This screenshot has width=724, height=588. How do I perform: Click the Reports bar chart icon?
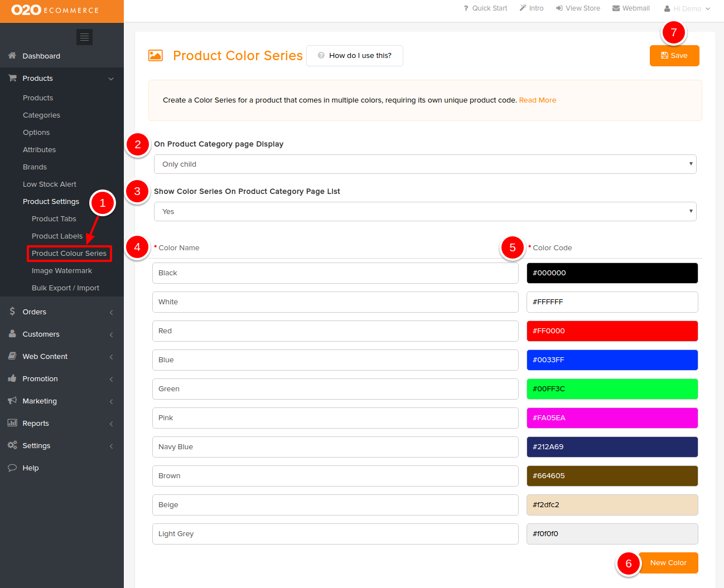pyautogui.click(x=12, y=423)
